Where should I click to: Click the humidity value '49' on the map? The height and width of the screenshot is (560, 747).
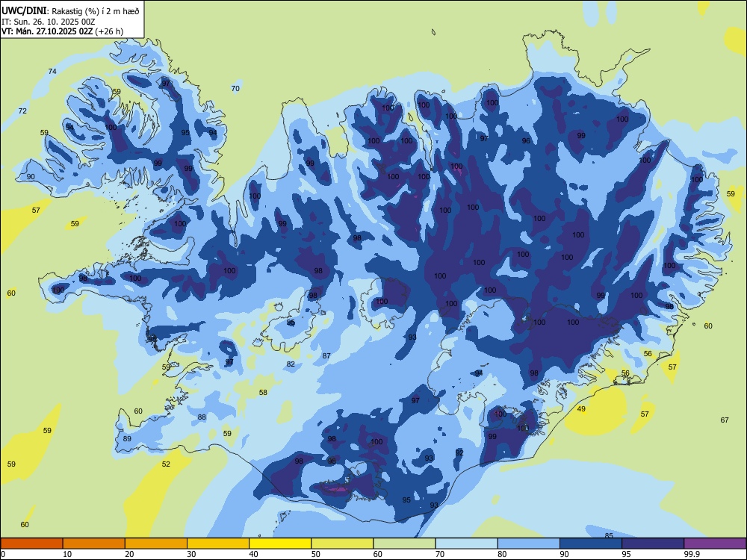(581, 408)
